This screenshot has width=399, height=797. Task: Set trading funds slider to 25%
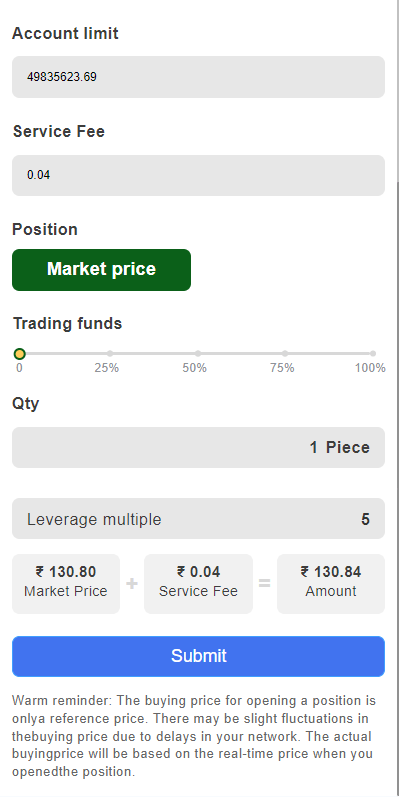[x=110, y=353]
